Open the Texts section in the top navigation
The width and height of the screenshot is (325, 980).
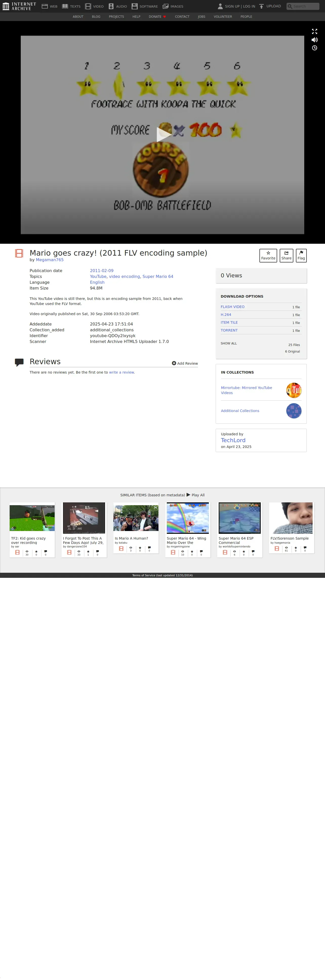[x=71, y=7]
